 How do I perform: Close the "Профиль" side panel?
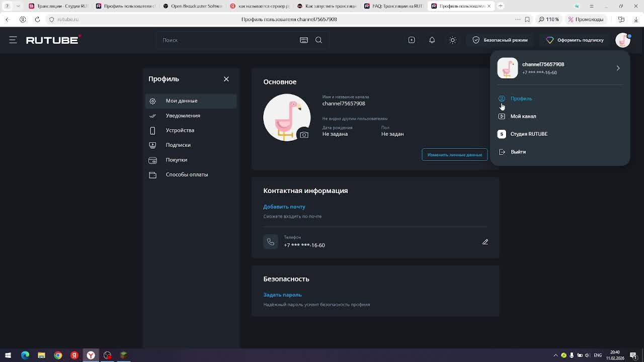coord(226,79)
